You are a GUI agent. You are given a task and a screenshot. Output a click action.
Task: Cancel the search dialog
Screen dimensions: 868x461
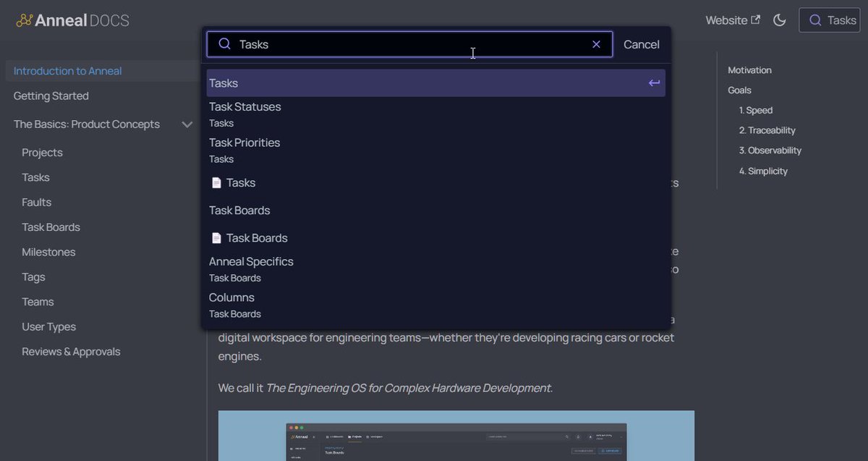pyautogui.click(x=642, y=44)
